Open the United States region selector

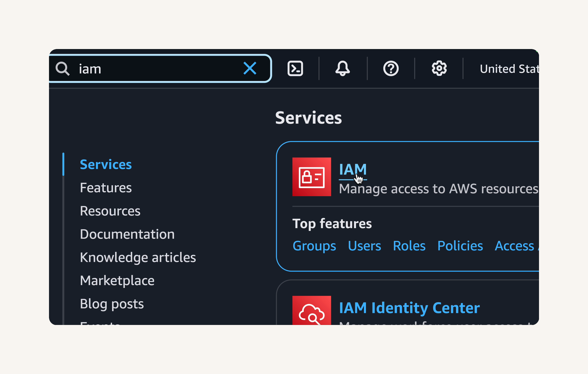[x=509, y=69]
